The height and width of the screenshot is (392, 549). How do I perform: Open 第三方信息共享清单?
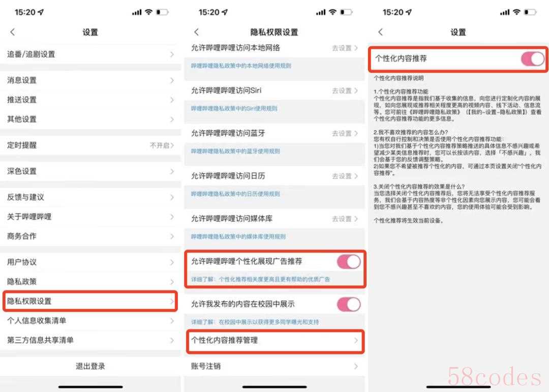pyautogui.click(x=90, y=340)
